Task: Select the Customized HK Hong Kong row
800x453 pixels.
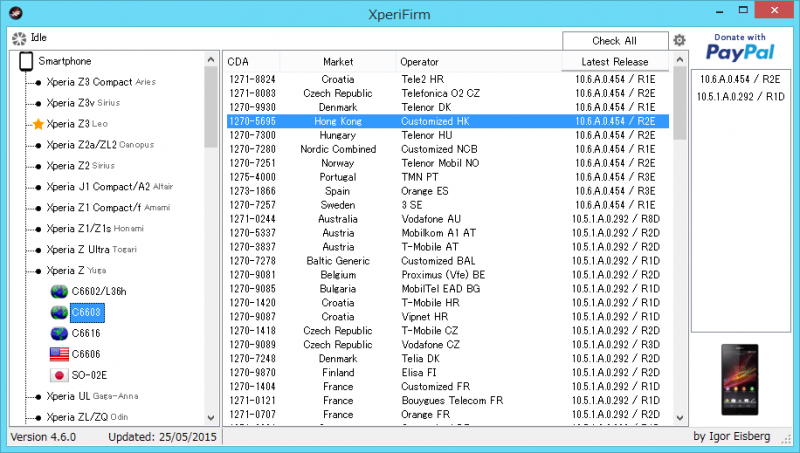Action: (x=447, y=121)
